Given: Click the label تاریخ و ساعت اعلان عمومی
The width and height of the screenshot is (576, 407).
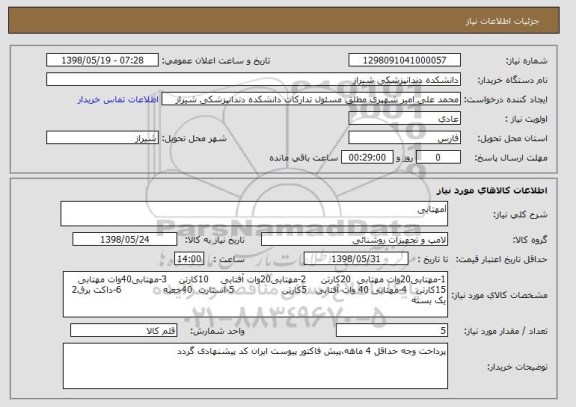Looking at the screenshot, I should (x=216, y=61).
